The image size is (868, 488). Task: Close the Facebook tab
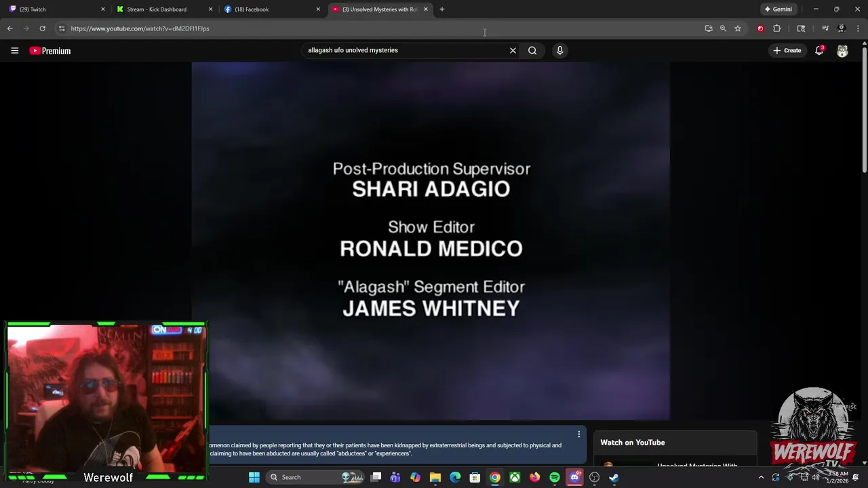pos(318,9)
